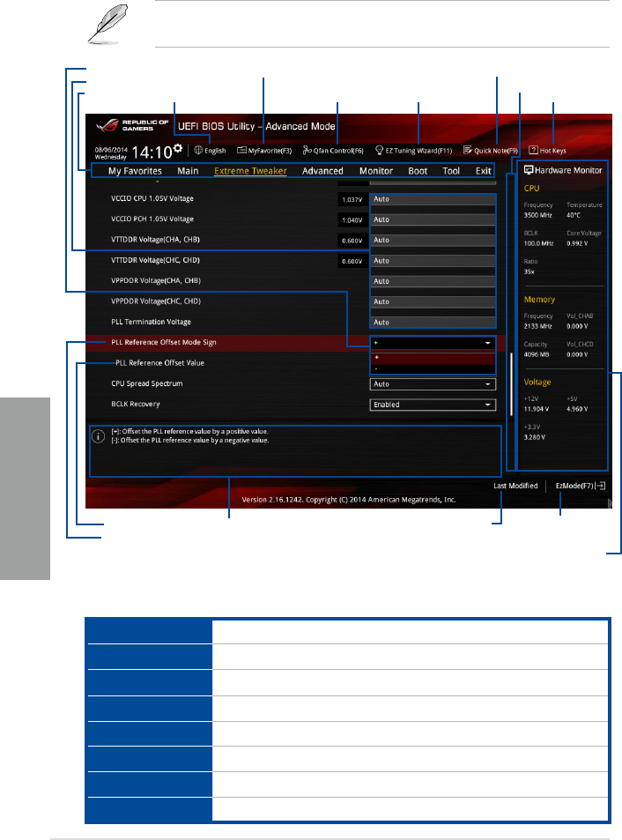
Task: Click the 14:10 clock display
Action: click(152, 152)
